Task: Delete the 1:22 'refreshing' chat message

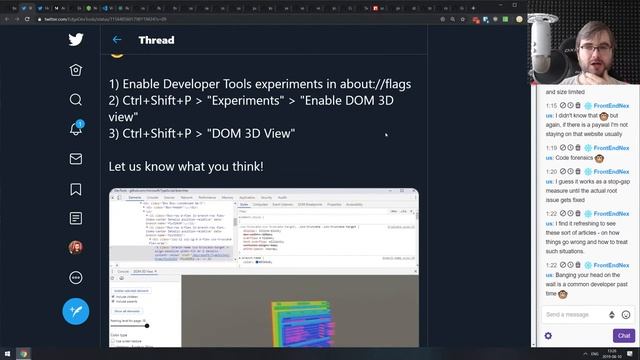Action: [x=578, y=213]
